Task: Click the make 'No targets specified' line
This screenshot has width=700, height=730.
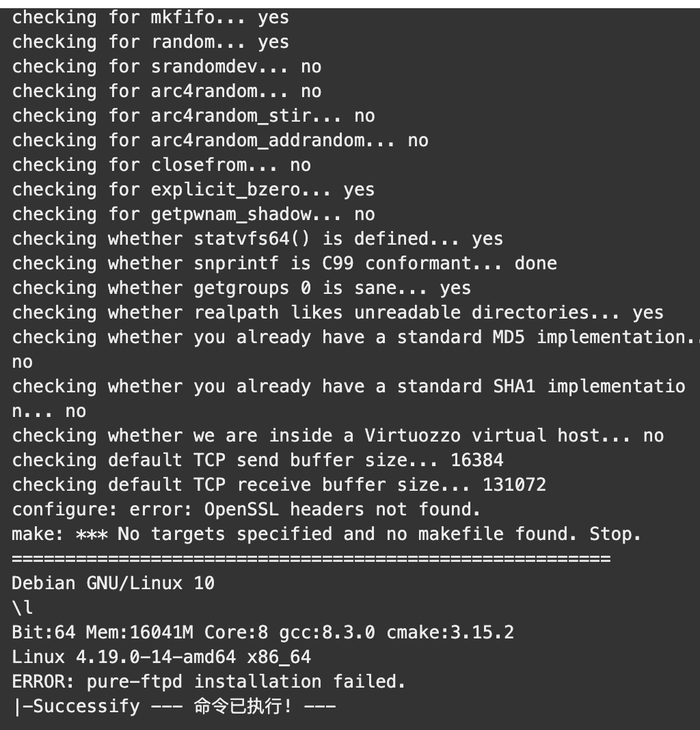Action: pos(327,534)
